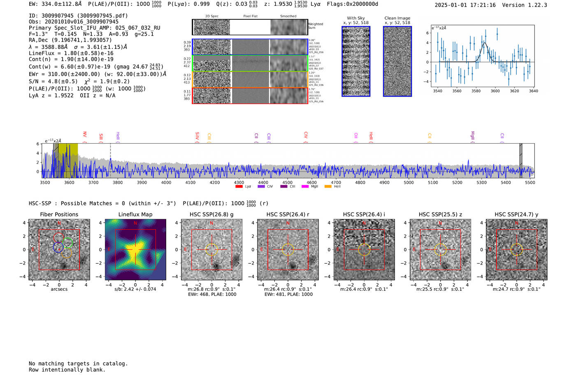The height and width of the screenshot is (392, 576).
Task: Click the 'Smoothed' column header
Action: pos(288,16)
